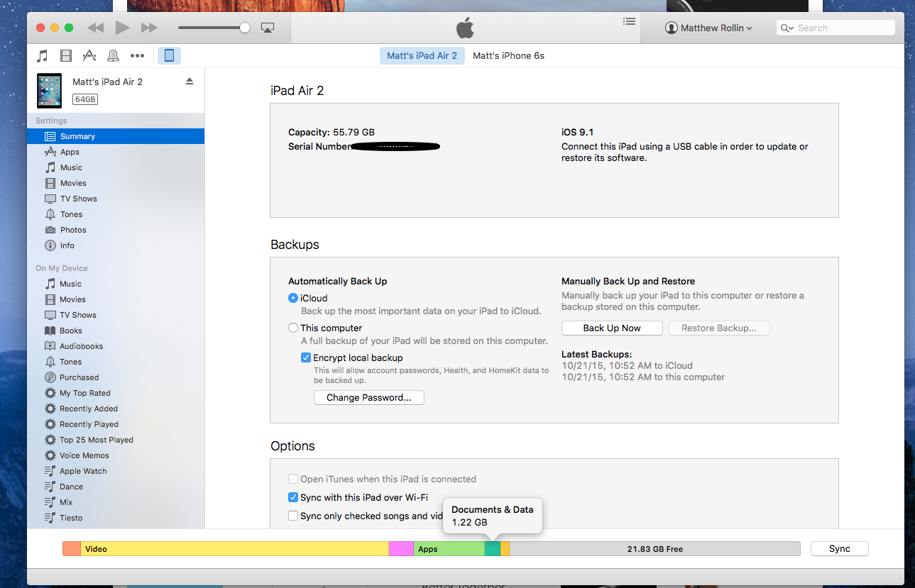Open Summary in Settings sidebar

click(116, 136)
